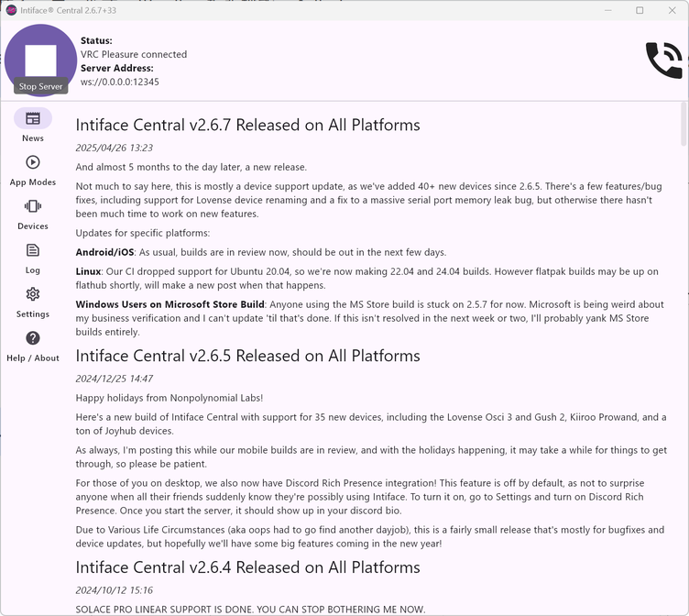Click the 'Intiface Central v2.6.5 Released' headline
The height and width of the screenshot is (616, 689).
click(x=247, y=356)
